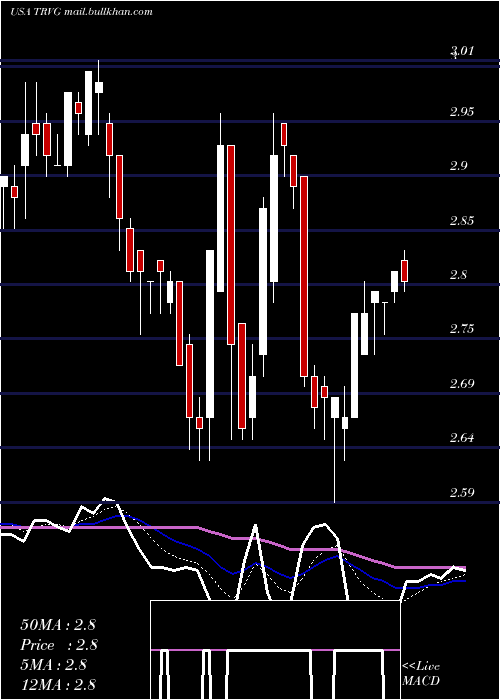Click the '<<Live MACD' label

click(421, 674)
